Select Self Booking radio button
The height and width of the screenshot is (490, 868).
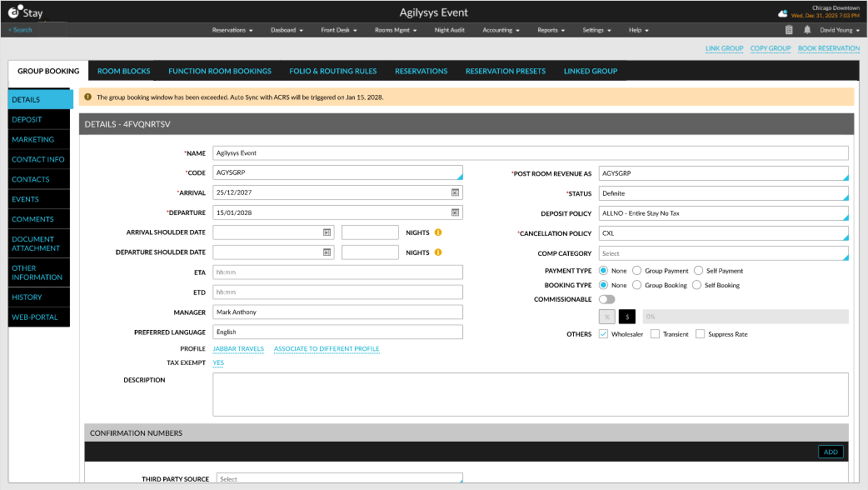pyautogui.click(x=696, y=285)
